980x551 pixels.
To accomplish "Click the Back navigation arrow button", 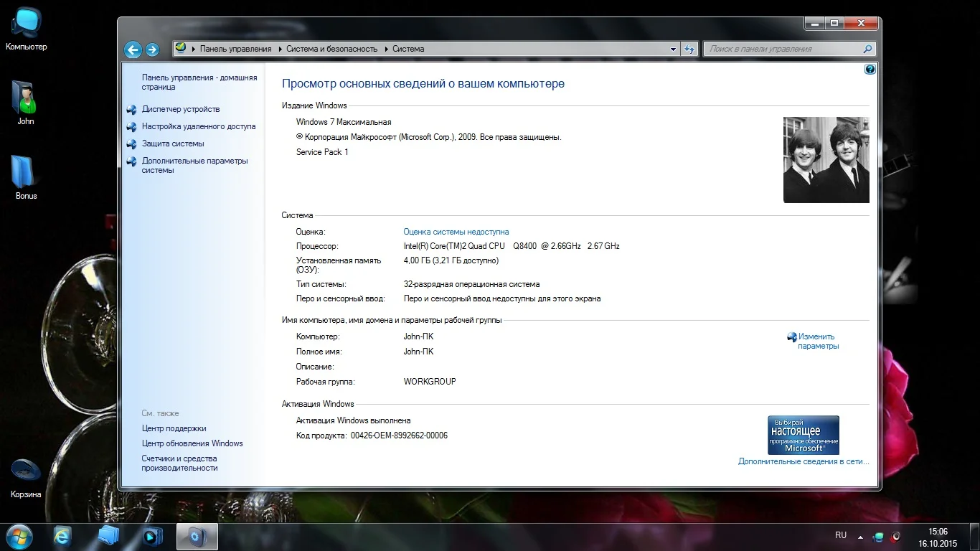I will click(x=132, y=50).
